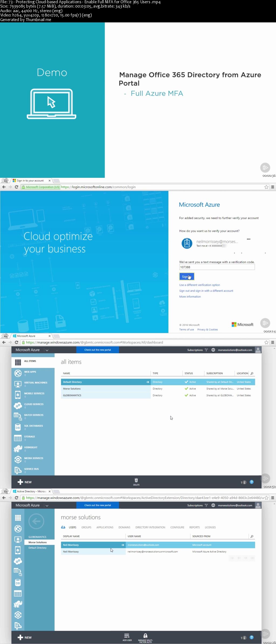Select the GLOBOMANTICS row in all items table

click(158, 395)
